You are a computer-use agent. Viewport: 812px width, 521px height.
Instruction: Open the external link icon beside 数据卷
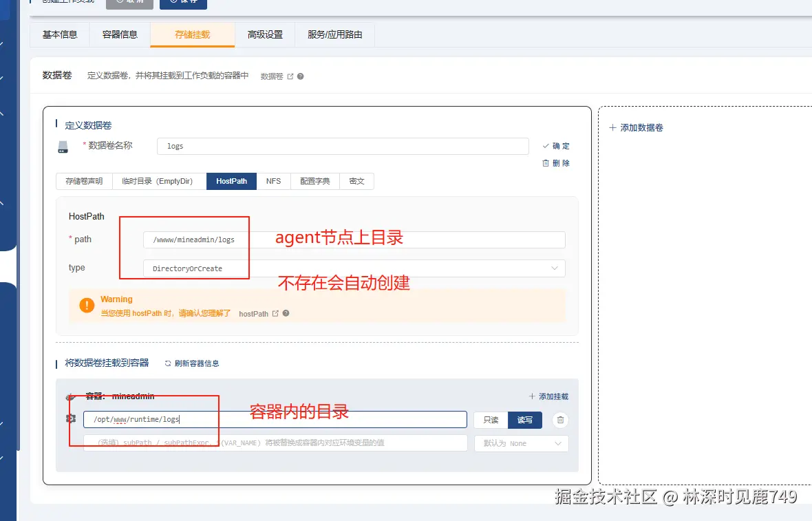tap(290, 76)
